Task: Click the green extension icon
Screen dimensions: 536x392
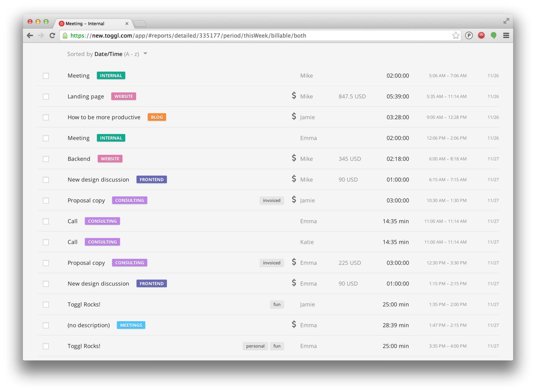Action: [x=493, y=35]
